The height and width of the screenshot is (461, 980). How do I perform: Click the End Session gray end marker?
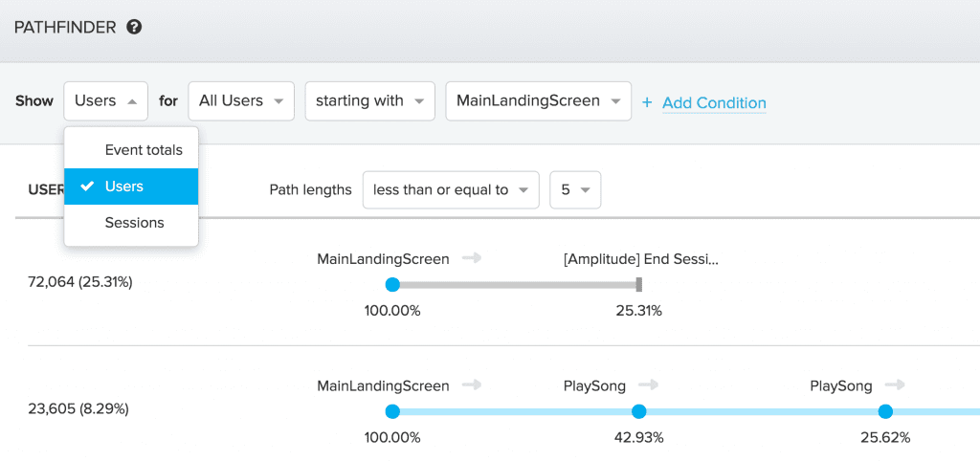(x=638, y=284)
